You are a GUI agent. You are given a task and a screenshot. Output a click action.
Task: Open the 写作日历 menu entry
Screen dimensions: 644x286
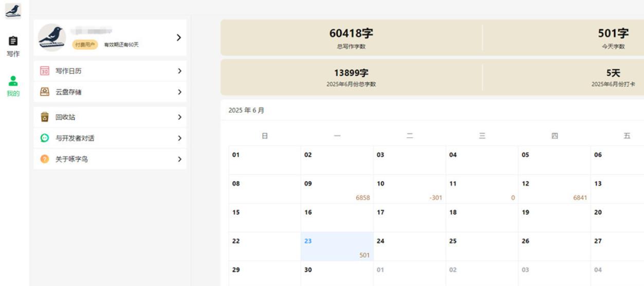click(x=110, y=71)
